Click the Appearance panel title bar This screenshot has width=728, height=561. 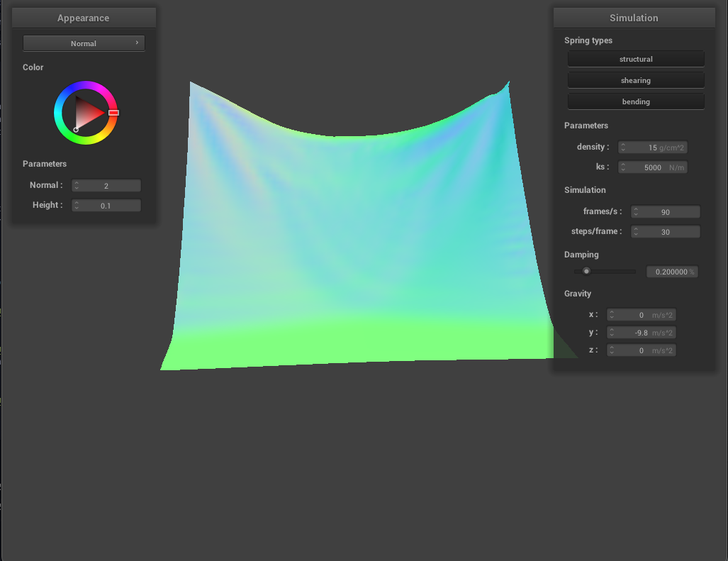[x=84, y=18]
